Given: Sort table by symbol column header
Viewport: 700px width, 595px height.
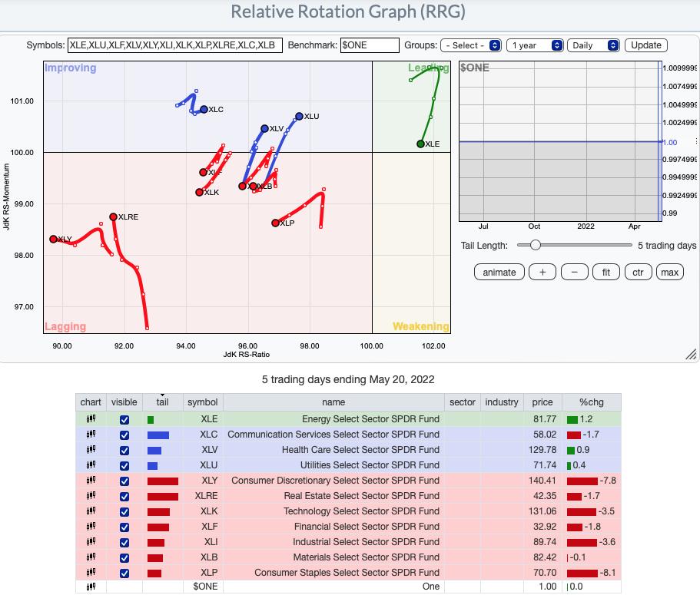Looking at the screenshot, I should tap(202, 402).
